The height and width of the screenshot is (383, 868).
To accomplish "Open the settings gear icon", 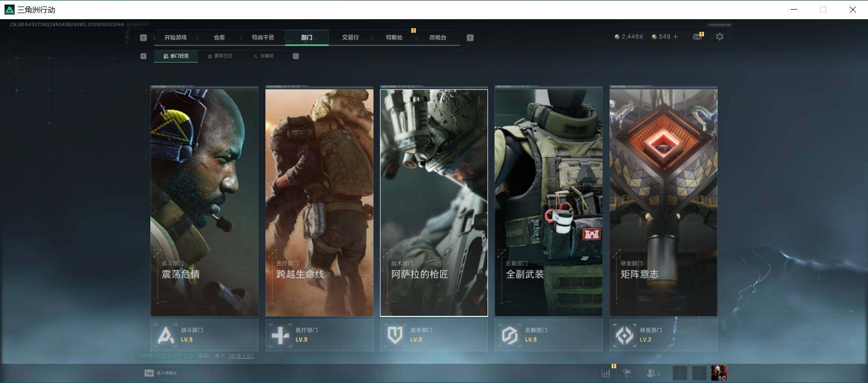I will [x=720, y=37].
